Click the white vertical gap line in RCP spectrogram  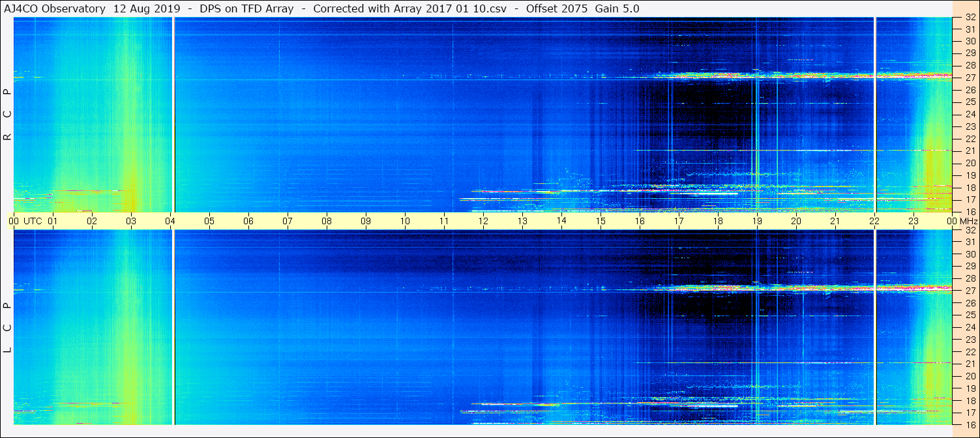click(x=173, y=114)
